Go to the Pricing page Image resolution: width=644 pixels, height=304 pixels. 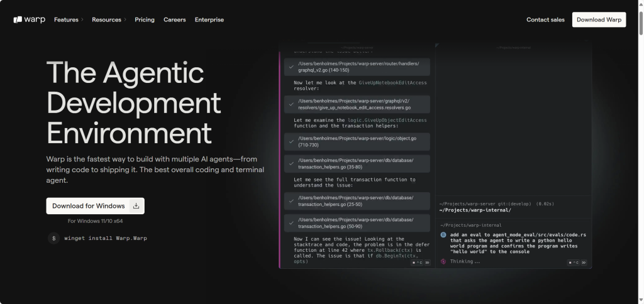(x=145, y=19)
